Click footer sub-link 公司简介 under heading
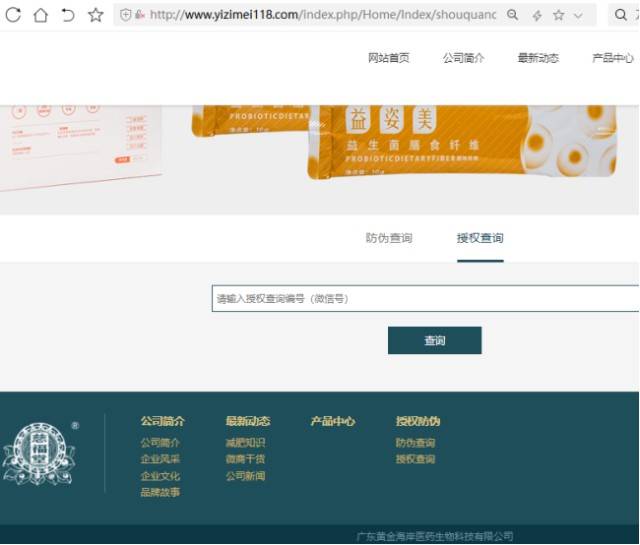 pyautogui.click(x=160, y=443)
